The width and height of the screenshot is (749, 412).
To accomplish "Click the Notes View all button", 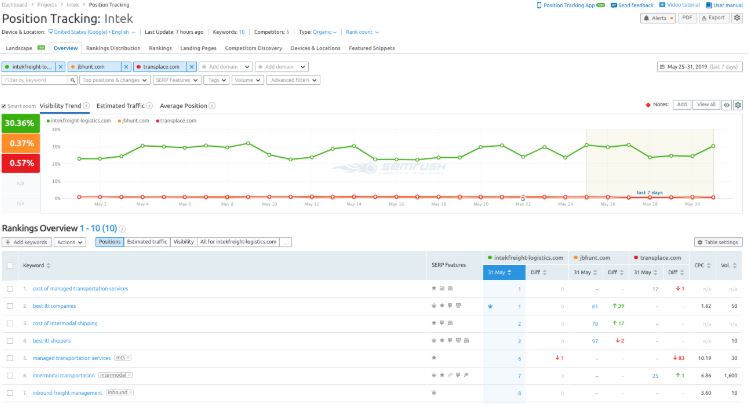I will pyautogui.click(x=706, y=105).
